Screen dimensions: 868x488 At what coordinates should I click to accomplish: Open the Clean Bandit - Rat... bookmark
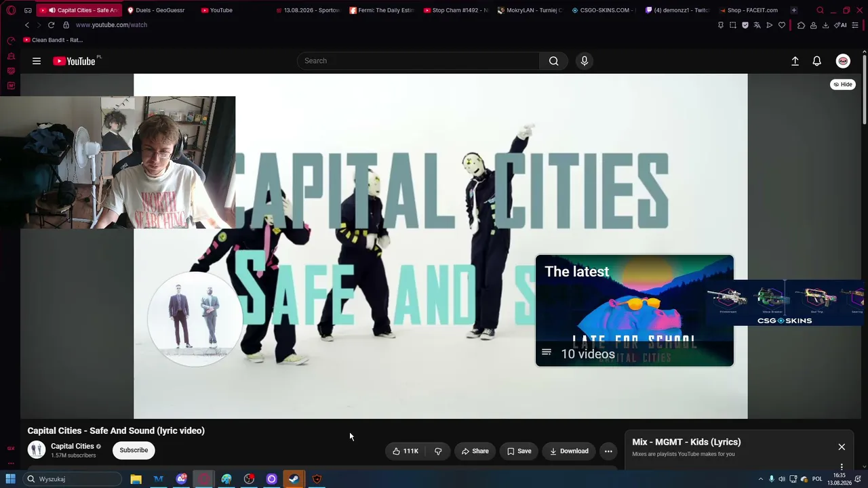point(53,40)
